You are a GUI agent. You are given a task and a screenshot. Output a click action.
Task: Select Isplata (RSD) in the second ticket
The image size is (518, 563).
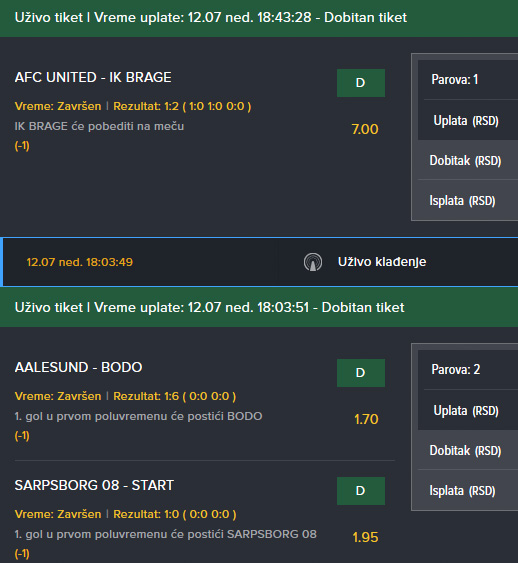pos(462,490)
